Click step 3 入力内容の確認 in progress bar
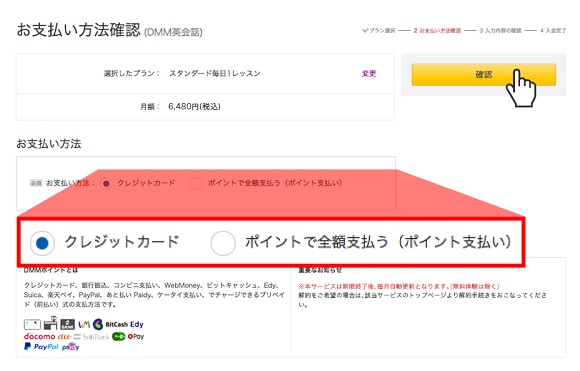This screenshot has width=580, height=371. (500, 31)
